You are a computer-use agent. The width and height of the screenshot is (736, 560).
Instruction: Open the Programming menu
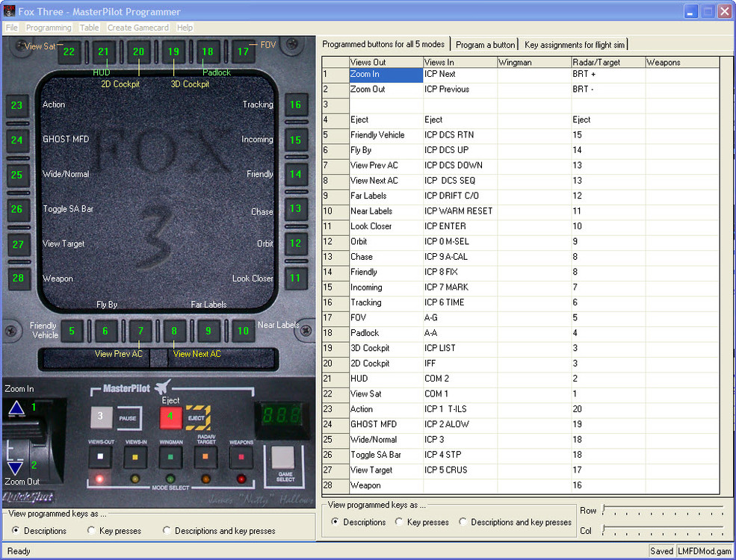tap(49, 28)
